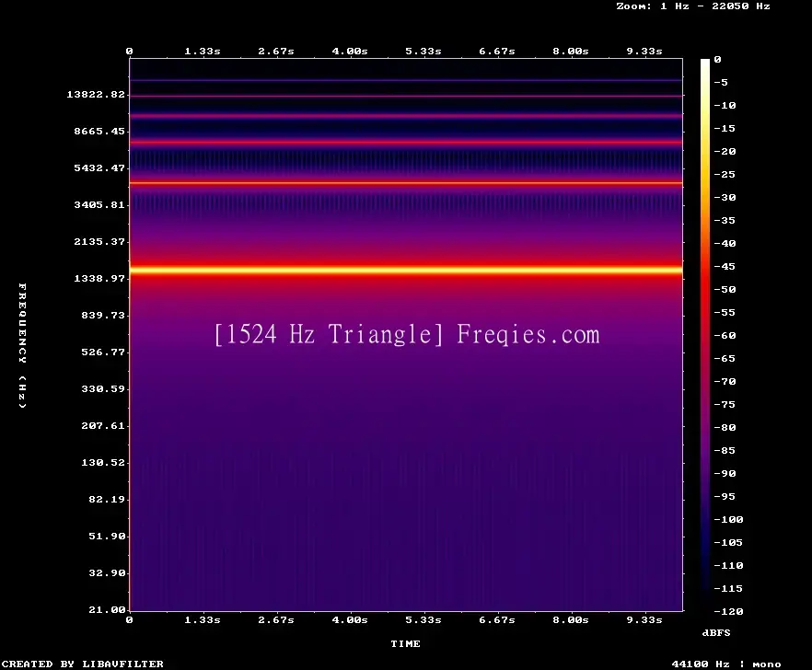The height and width of the screenshot is (670, 812).
Task: Click the -40 dBFS scale value
Action: pyautogui.click(x=725, y=243)
